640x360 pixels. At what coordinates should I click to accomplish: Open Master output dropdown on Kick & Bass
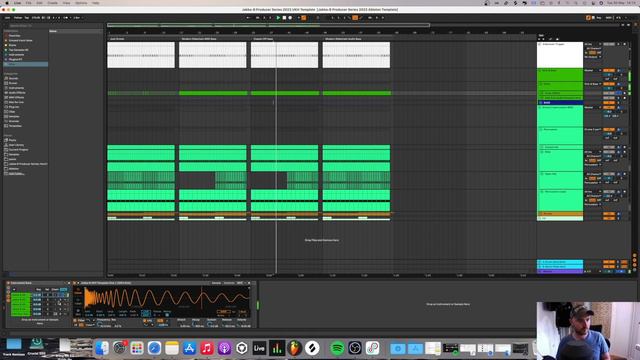click(593, 71)
